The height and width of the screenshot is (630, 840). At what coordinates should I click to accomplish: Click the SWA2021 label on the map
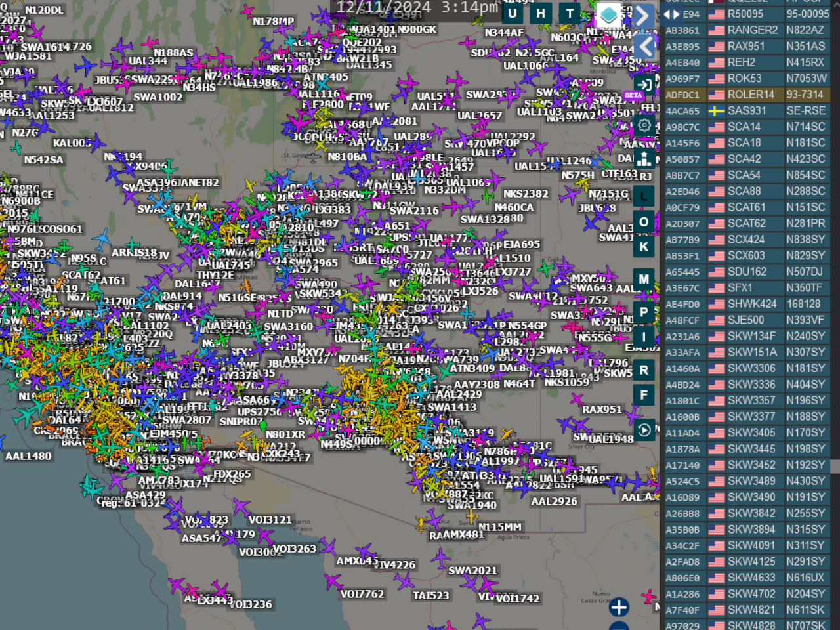coord(472,570)
